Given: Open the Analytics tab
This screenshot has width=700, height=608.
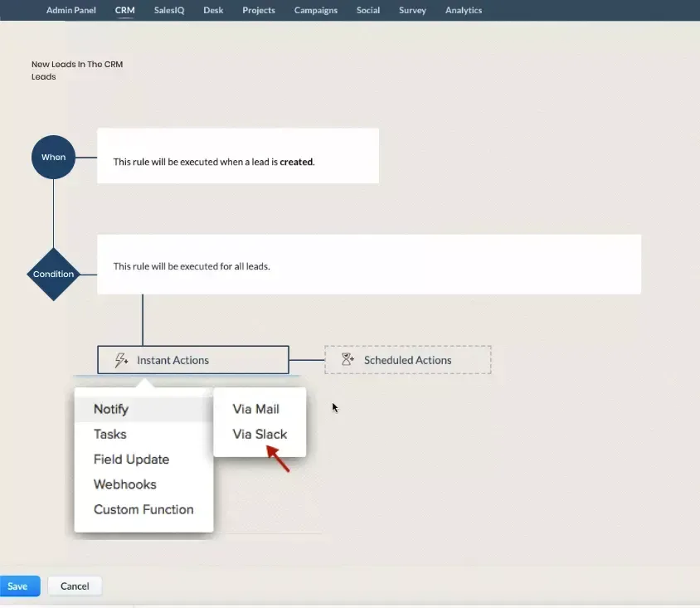Looking at the screenshot, I should click(463, 10).
